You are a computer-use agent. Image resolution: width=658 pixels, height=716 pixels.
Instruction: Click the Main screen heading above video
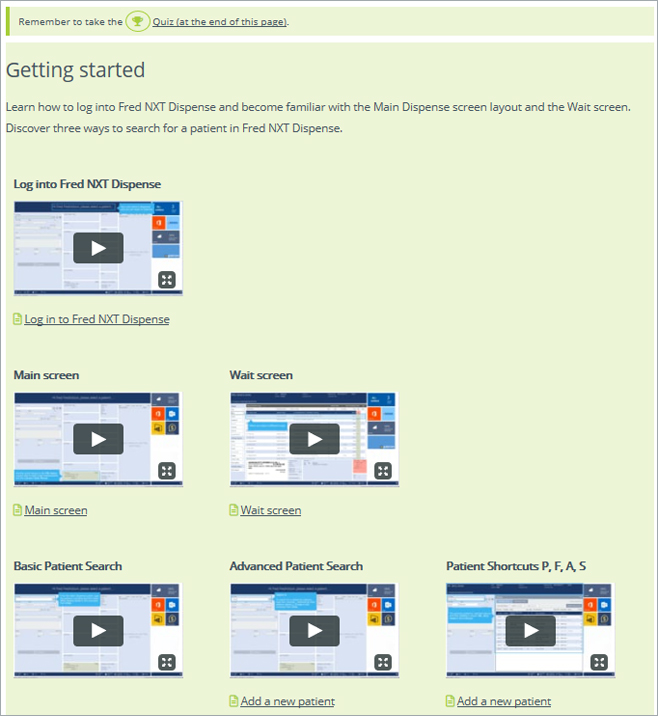pyautogui.click(x=46, y=375)
